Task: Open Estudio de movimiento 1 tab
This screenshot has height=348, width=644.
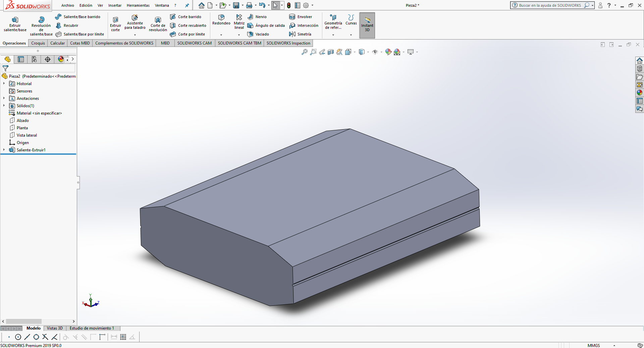Action: pos(92,328)
